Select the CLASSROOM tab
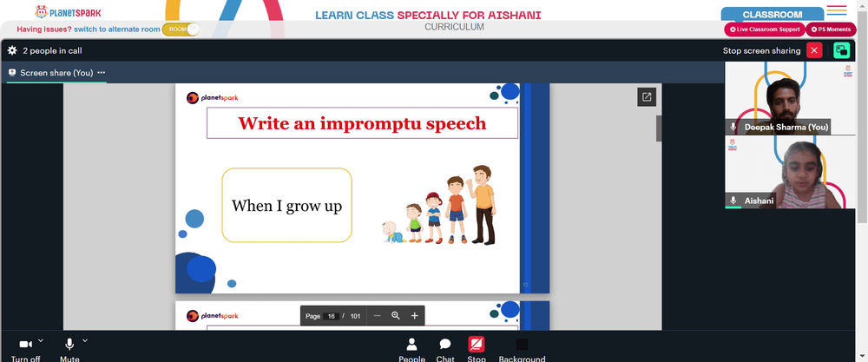 773,15
